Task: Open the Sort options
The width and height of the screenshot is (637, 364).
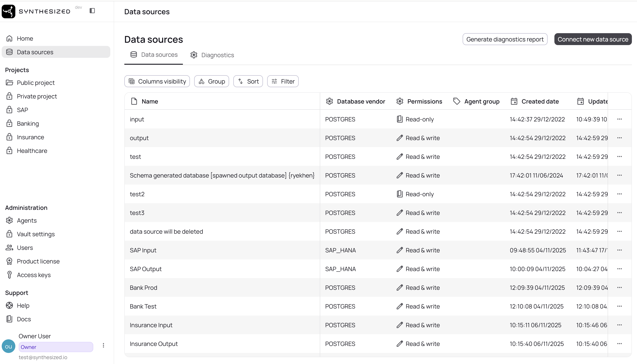Action: (248, 81)
